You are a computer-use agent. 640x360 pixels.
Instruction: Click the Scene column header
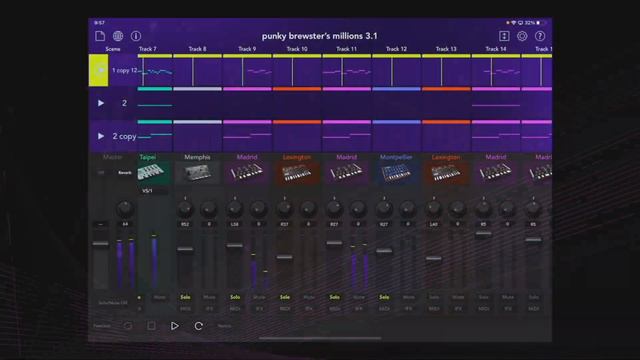pyautogui.click(x=113, y=49)
